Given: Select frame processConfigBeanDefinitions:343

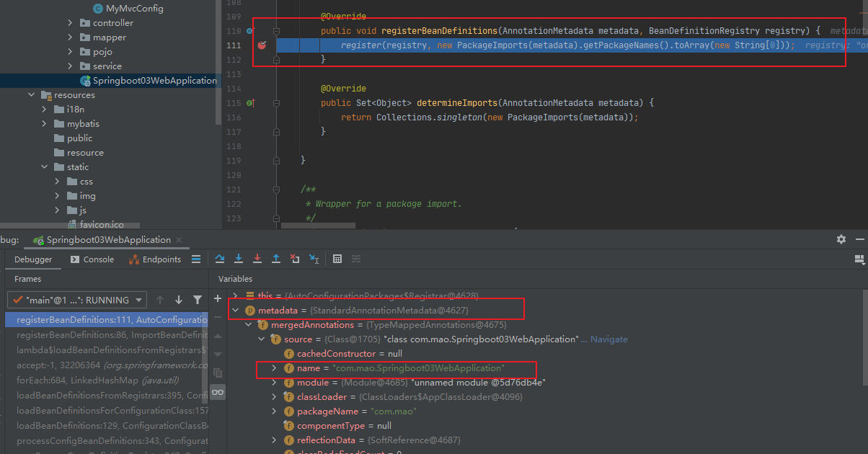Looking at the screenshot, I should click(x=107, y=441).
